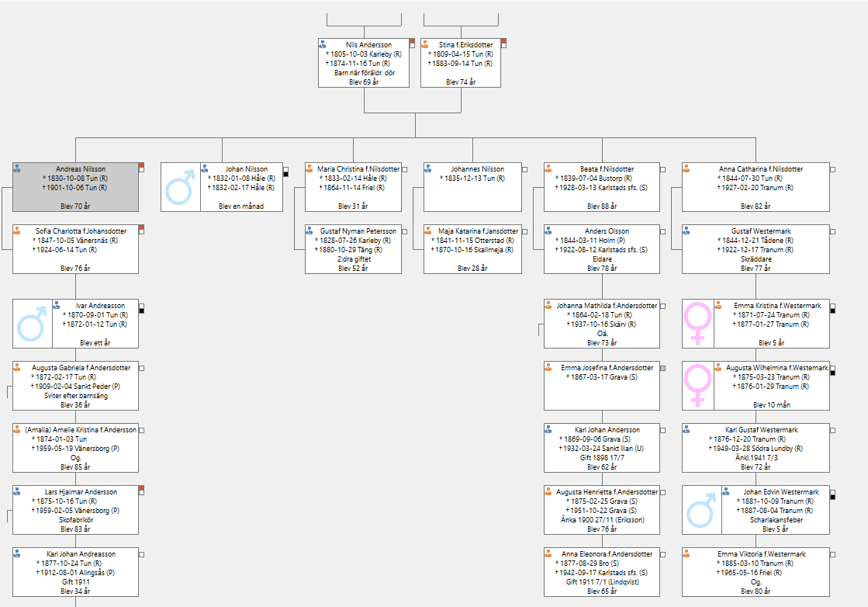Click the orange person icon beside Stina f.Eriksdotter
This screenshot has width=868, height=607.
coord(425,43)
